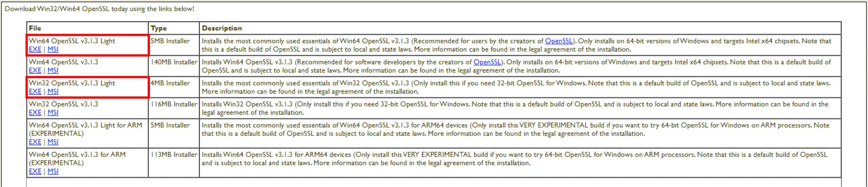The width and height of the screenshot is (868, 187).
Task: Download MSI for Win64 OpenSSL v3.1.3 Light
Action: pyautogui.click(x=53, y=49)
